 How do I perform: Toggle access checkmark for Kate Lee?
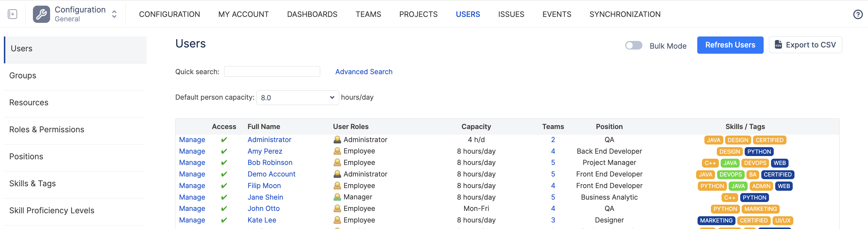tap(224, 220)
